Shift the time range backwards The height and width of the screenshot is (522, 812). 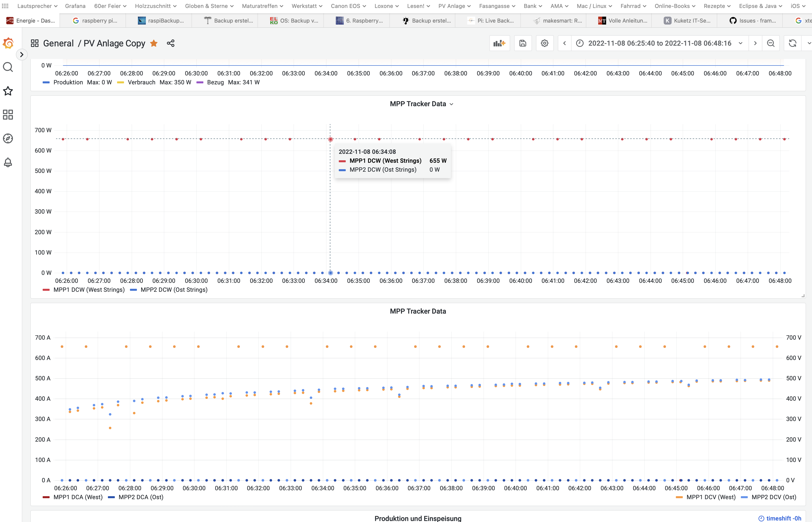point(564,43)
